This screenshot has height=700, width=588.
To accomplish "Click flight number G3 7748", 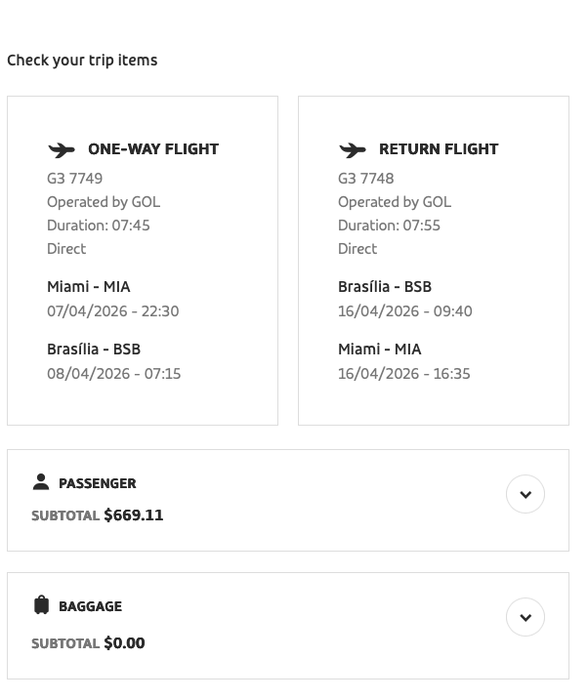I will coord(365,179).
